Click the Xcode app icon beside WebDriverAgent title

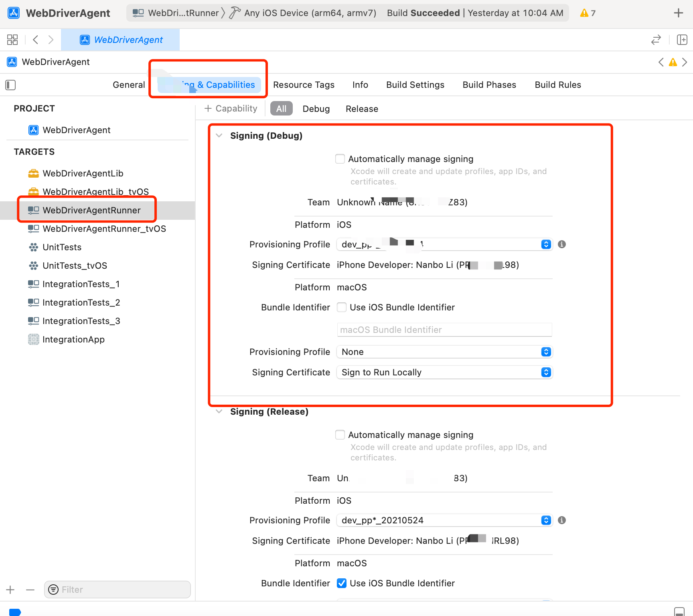[14, 13]
